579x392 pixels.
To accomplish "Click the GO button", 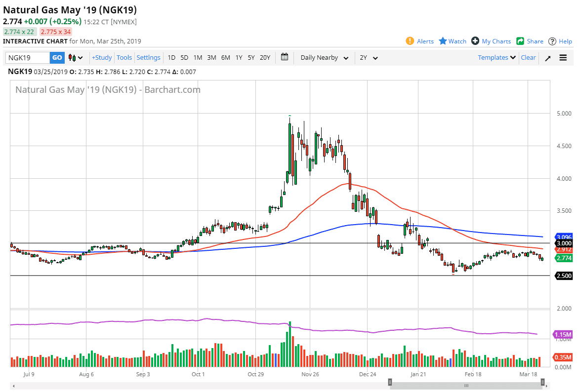I will coord(57,58).
